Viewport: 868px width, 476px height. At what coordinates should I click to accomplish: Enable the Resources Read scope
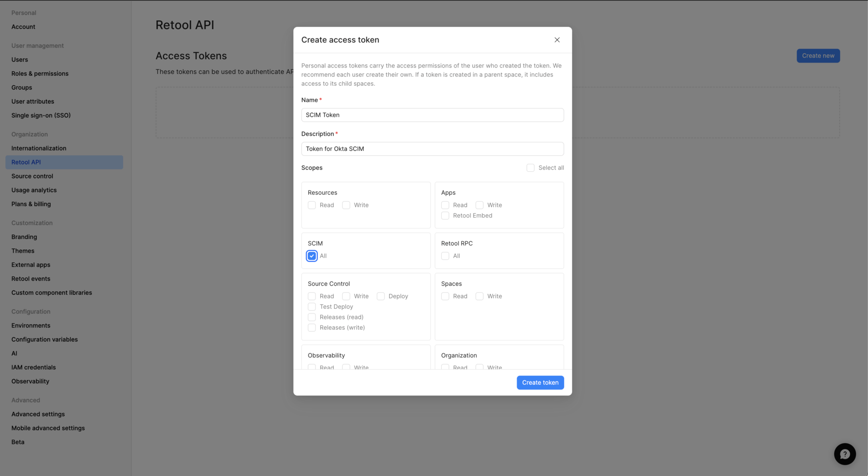[312, 205]
